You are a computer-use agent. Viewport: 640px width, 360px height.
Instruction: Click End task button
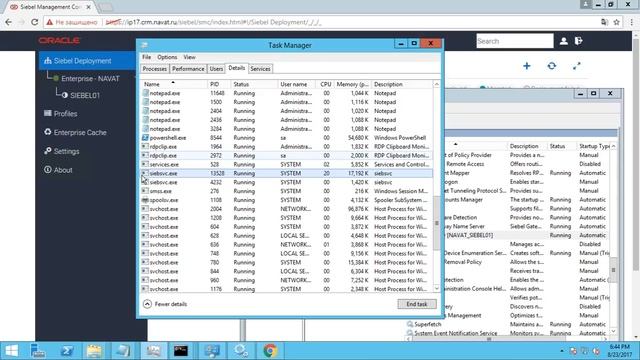417,304
